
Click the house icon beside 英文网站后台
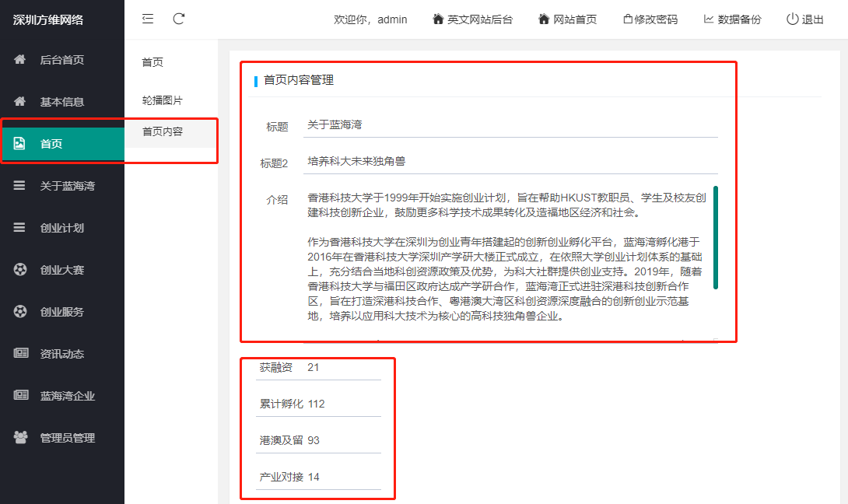(x=438, y=19)
